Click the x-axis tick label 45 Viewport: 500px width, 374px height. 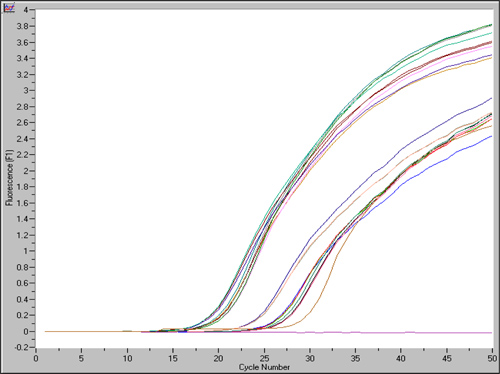[x=447, y=358]
